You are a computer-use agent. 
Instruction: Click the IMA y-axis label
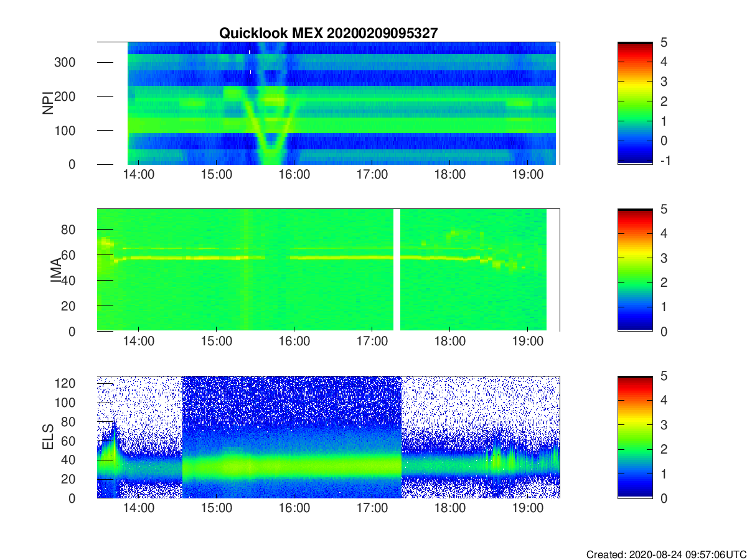pyautogui.click(x=56, y=271)
